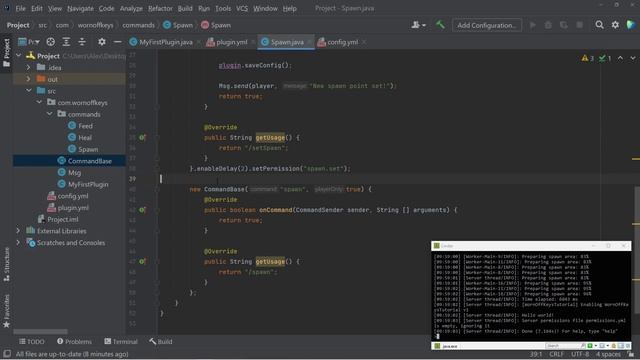Screen dimensions: 640x360
Task: Click Collapse All in Project panel
Action: 82,42
